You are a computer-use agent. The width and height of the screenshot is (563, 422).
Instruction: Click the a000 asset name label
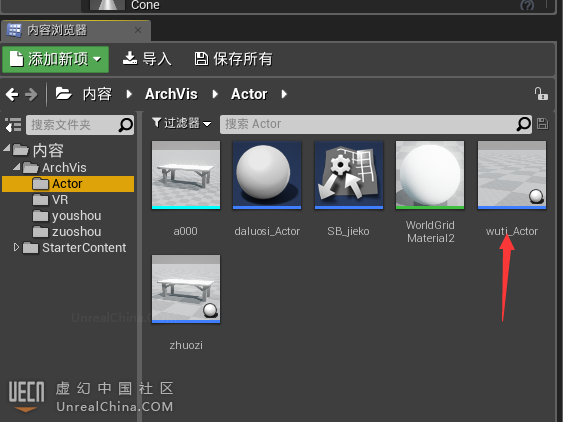186,231
